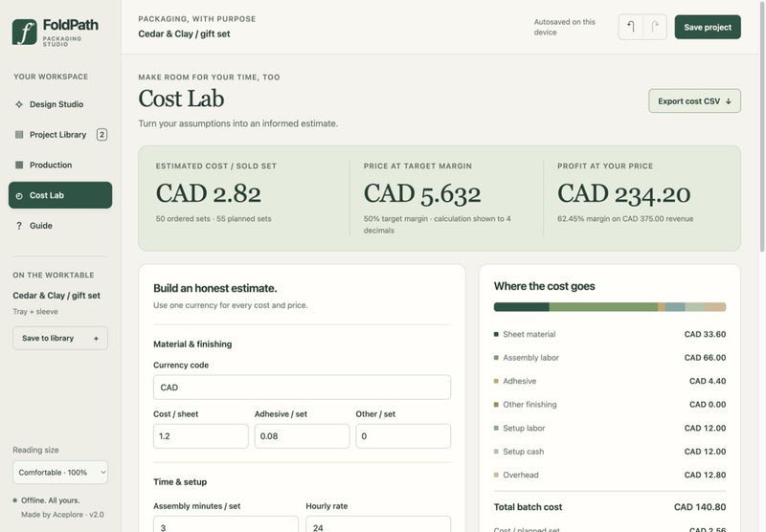Click the Setup labor legend swatch

pos(496,428)
